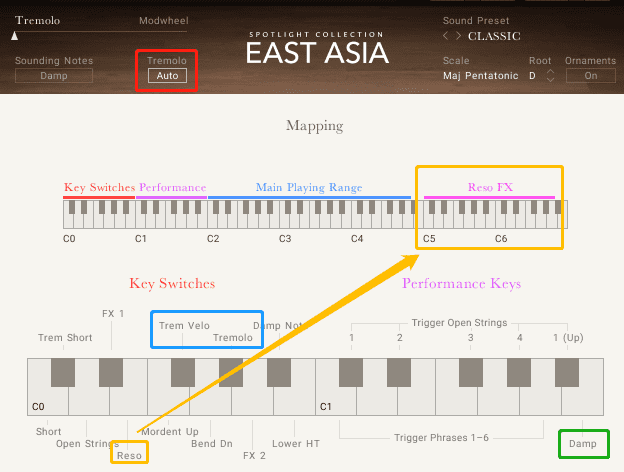Open the Maj Pentatonic scale selector
The height and width of the screenshot is (472, 624).
(x=481, y=76)
